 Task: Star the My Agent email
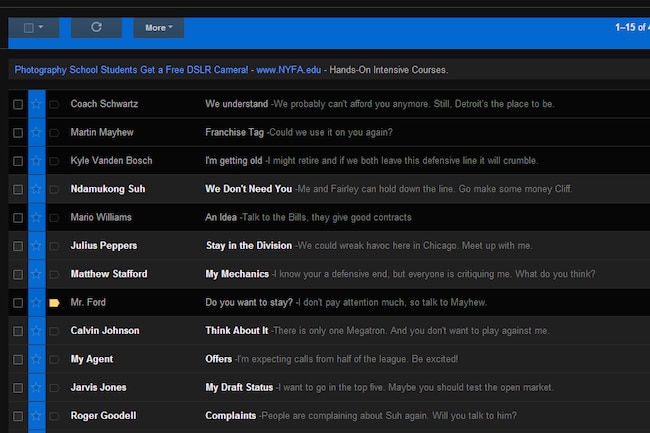tap(36, 359)
